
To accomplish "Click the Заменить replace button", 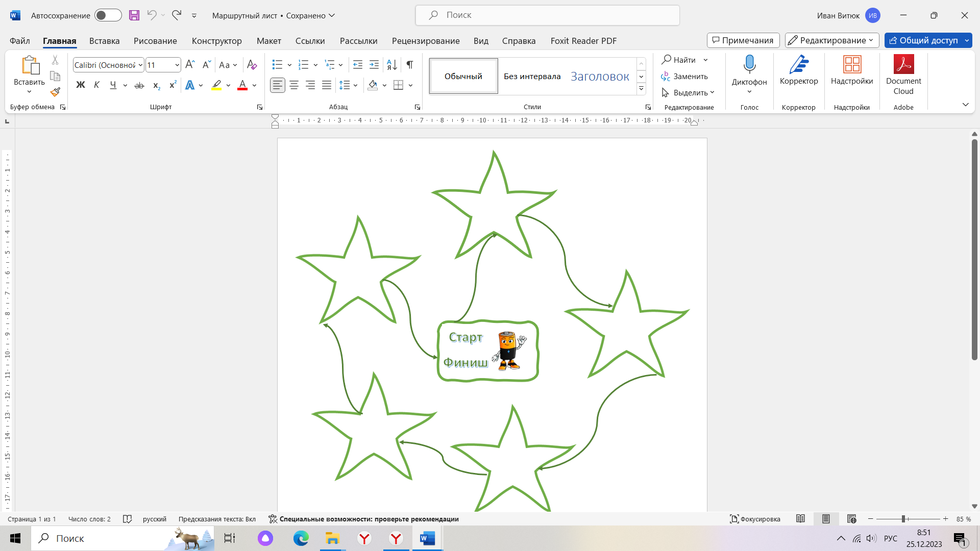I will point(684,77).
